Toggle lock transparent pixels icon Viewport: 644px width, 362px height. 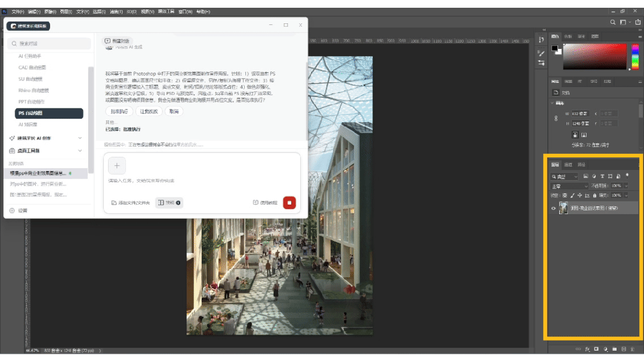[x=565, y=196]
